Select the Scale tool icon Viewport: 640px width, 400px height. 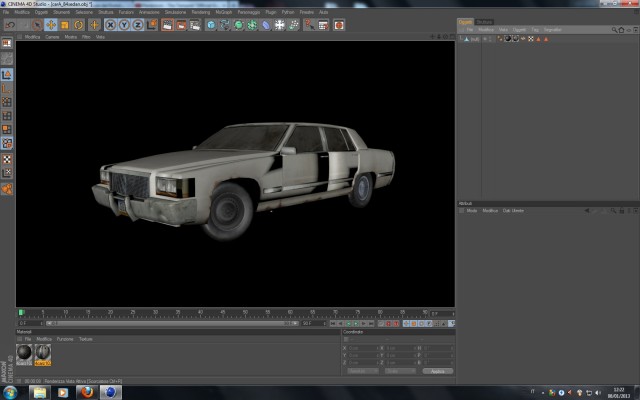(x=64, y=25)
